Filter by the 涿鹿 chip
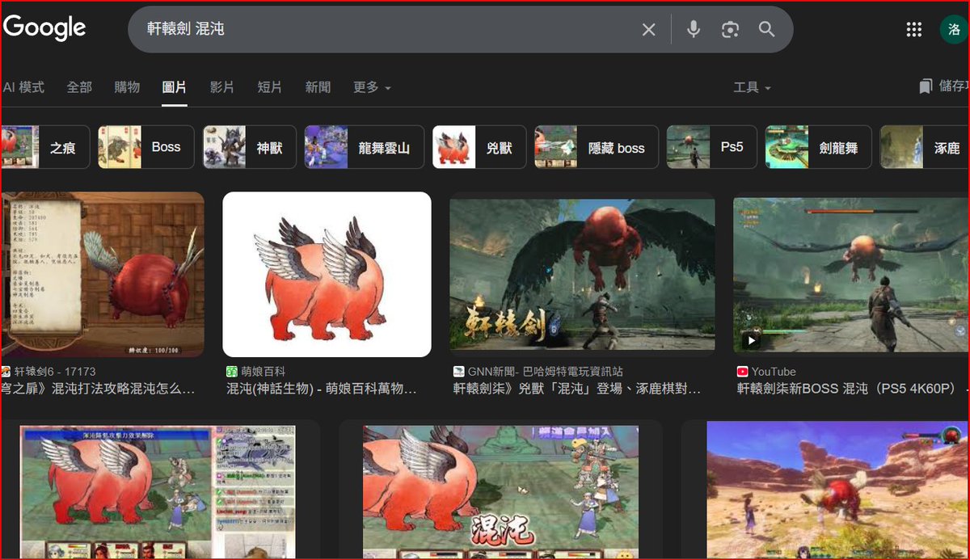Image resolution: width=970 pixels, height=560 pixels. [925, 147]
